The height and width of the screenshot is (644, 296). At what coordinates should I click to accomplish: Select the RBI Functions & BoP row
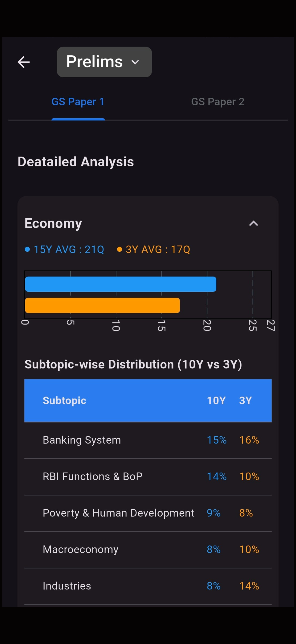pos(148,476)
